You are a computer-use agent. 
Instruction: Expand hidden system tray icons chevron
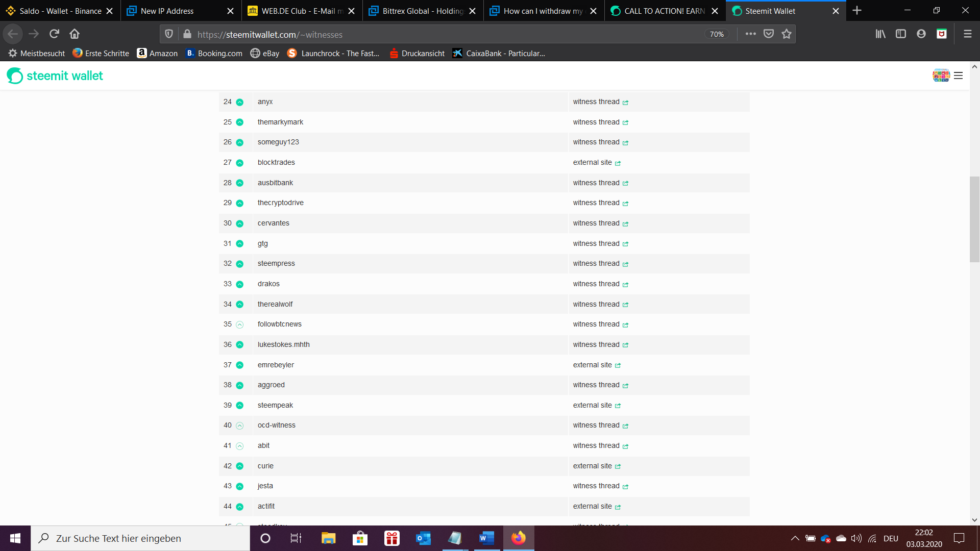click(795, 538)
